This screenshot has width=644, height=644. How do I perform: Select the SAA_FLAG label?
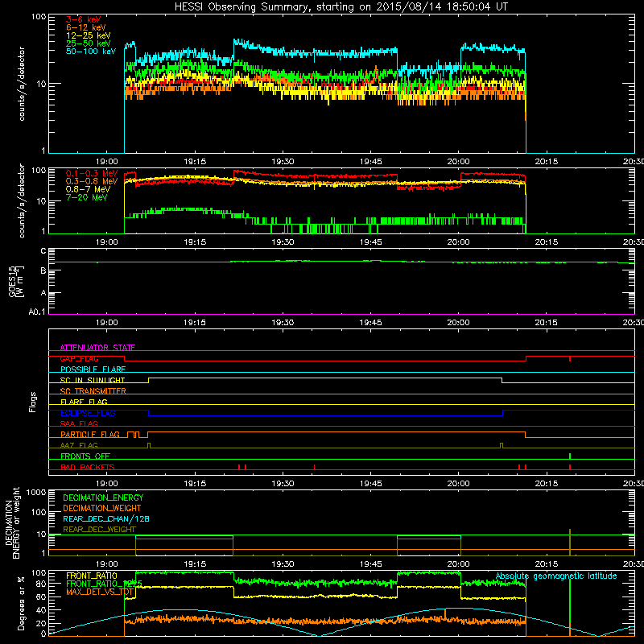pos(79,423)
